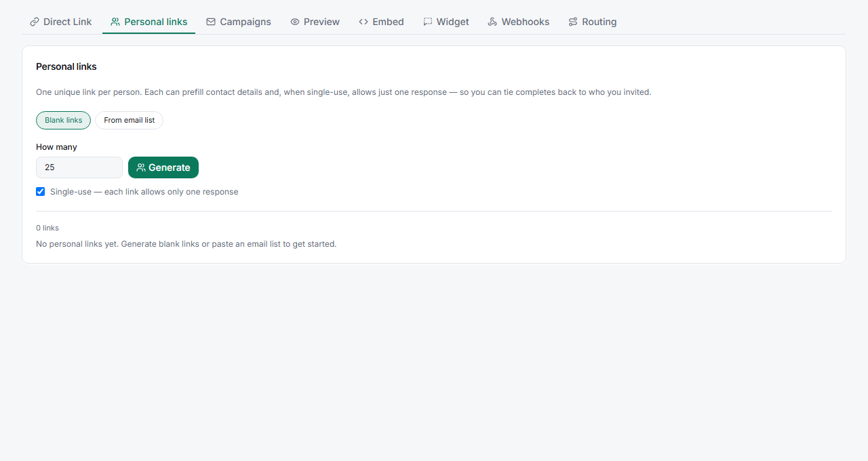Open the Routing tab
Screen dimensions: 868x461
pos(593,22)
